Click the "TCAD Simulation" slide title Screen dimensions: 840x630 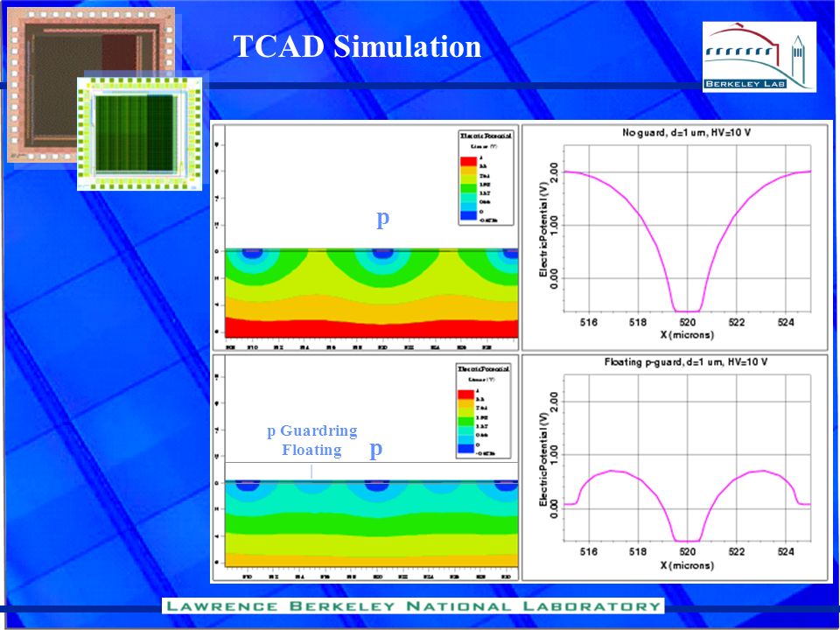click(x=357, y=46)
